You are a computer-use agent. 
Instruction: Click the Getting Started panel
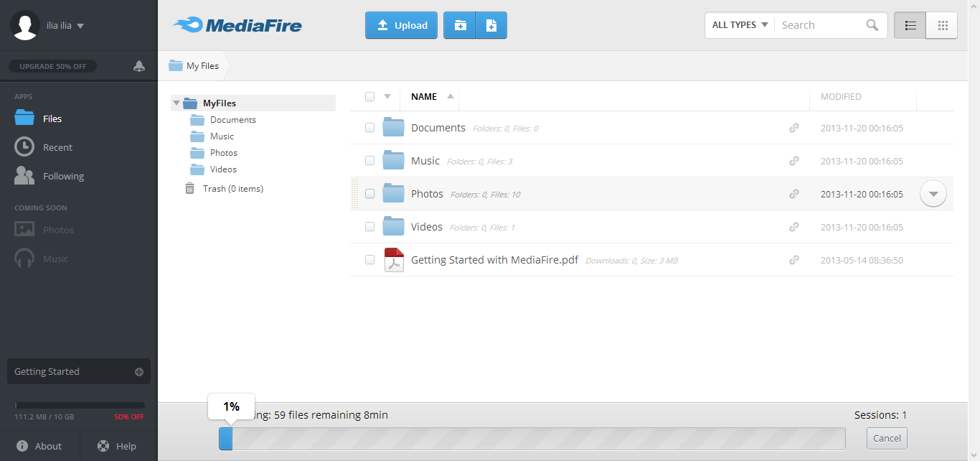click(x=79, y=372)
